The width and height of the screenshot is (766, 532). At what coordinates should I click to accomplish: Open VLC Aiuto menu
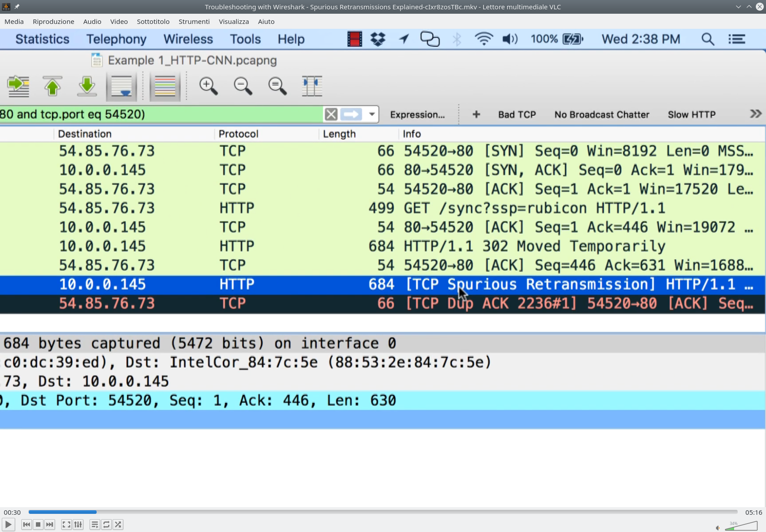[x=266, y=21]
